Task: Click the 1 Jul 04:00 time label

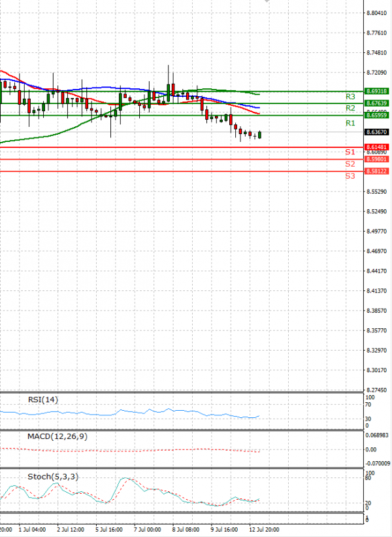Action: 32,529
